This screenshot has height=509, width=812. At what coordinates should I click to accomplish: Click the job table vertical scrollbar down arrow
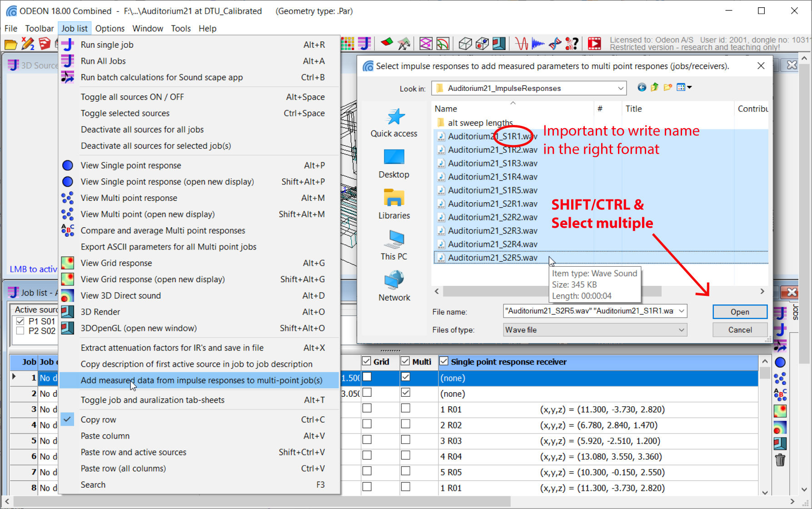765,492
